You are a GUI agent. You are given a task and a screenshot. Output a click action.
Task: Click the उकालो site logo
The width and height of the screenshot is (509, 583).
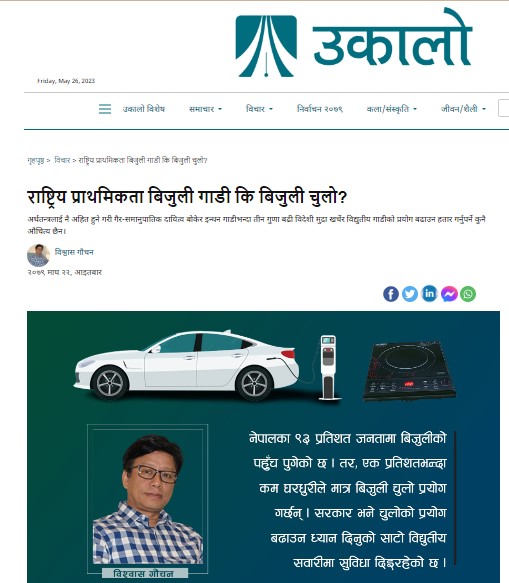click(x=354, y=44)
